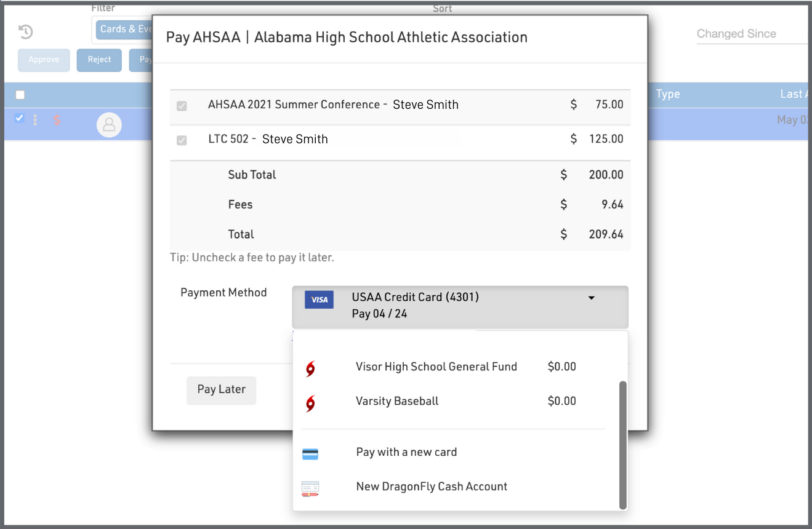Click the new card icon
812x529 pixels.
[310, 454]
